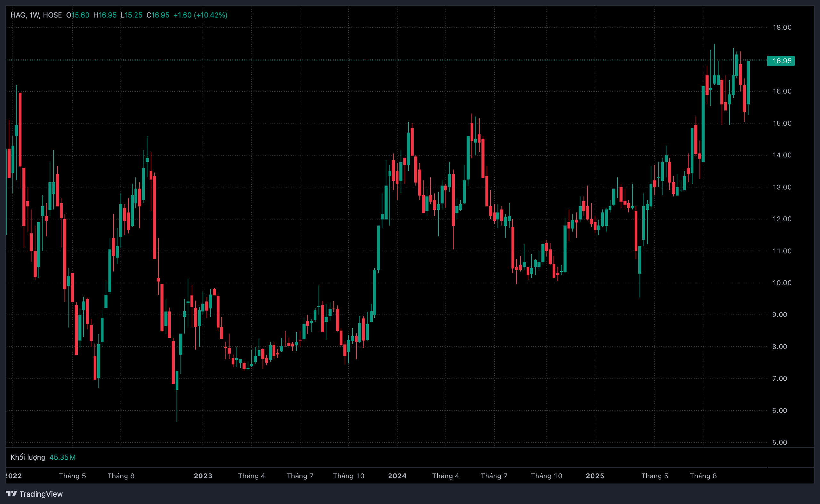Click the Khối lượng volume label
820x504 pixels.
(x=28, y=457)
